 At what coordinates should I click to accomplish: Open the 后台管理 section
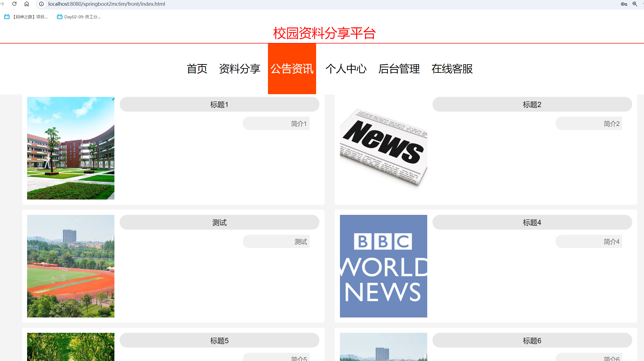click(x=399, y=69)
